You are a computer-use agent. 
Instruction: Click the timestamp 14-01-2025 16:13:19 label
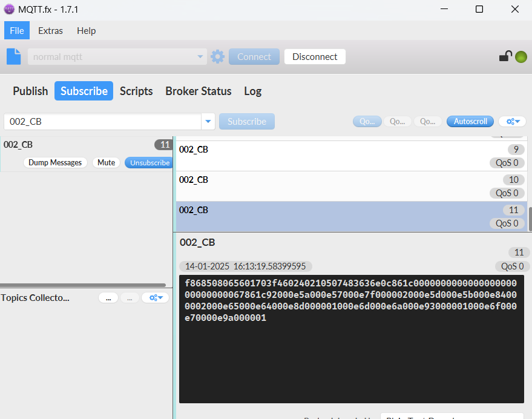click(x=245, y=266)
